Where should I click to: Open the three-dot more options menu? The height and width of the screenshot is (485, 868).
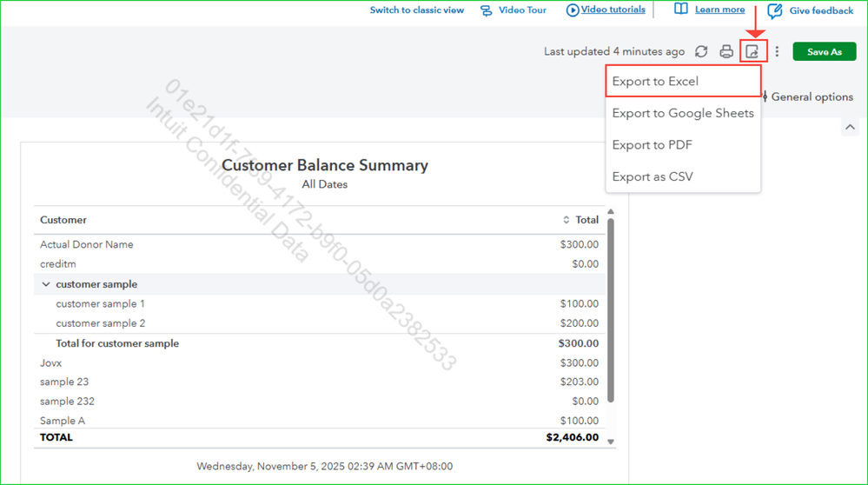click(x=778, y=51)
